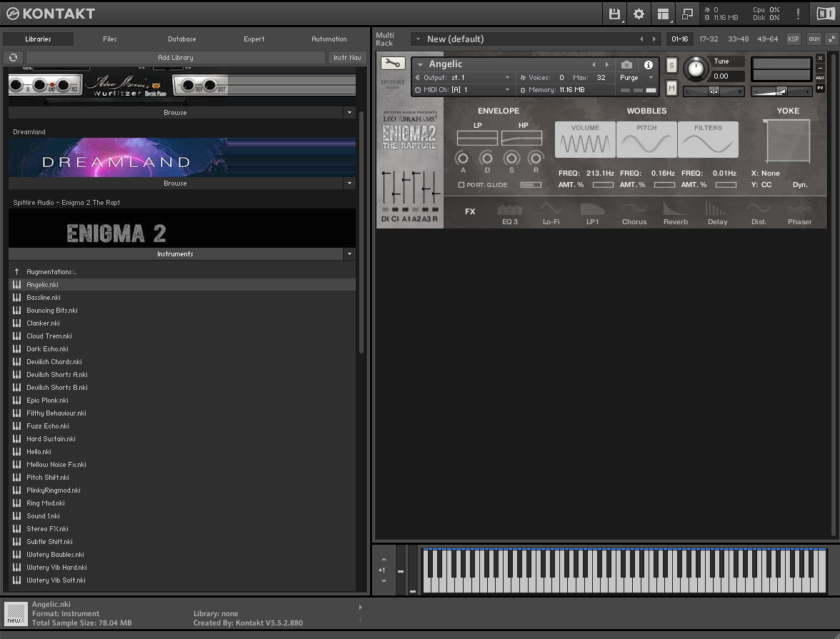Switch to the Files tab
The image size is (840, 639).
pos(110,39)
